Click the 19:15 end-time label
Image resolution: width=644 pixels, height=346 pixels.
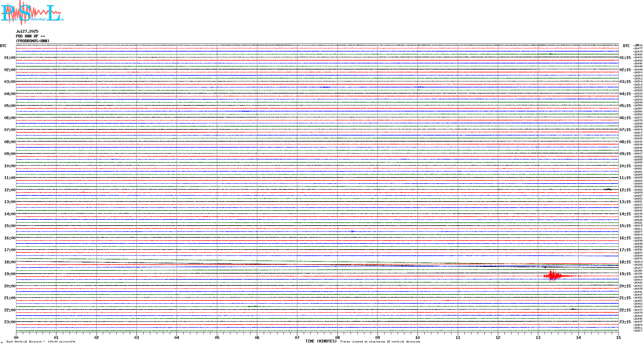pos(625,274)
